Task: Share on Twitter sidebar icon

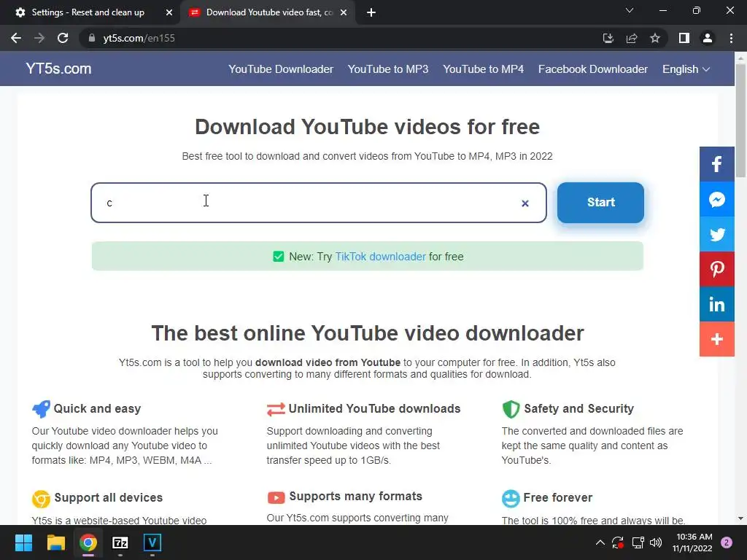Action: [716, 234]
